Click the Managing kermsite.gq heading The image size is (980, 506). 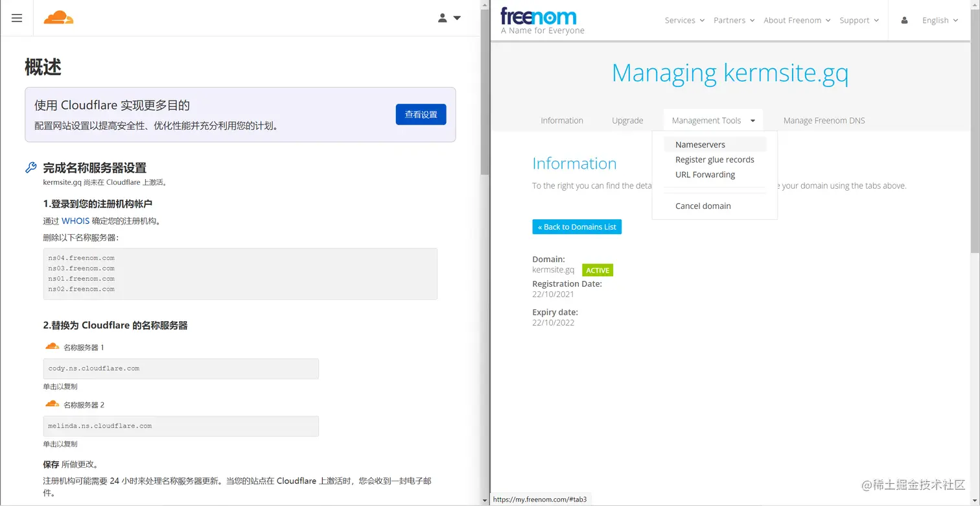730,73
